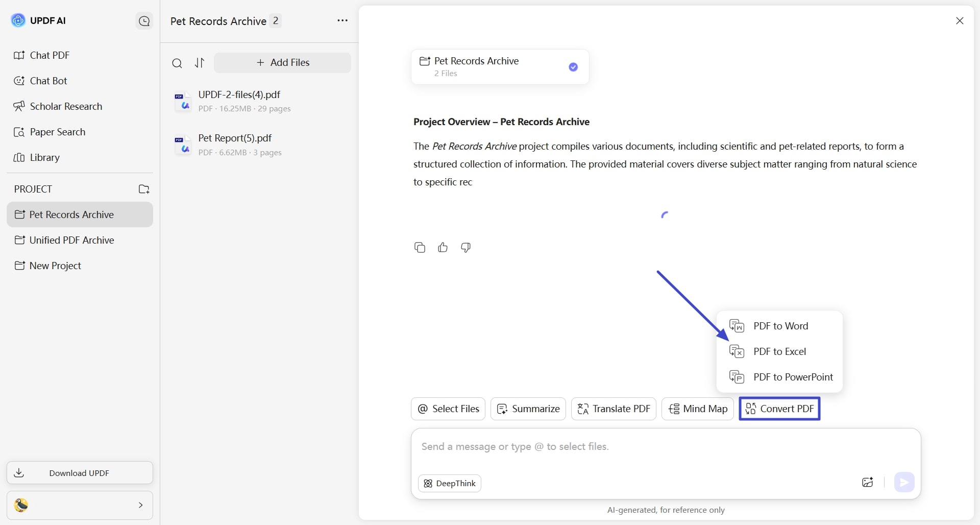Screen dimensions: 980x525
Task: Give a thumbs up to the response
Action: pos(443,247)
